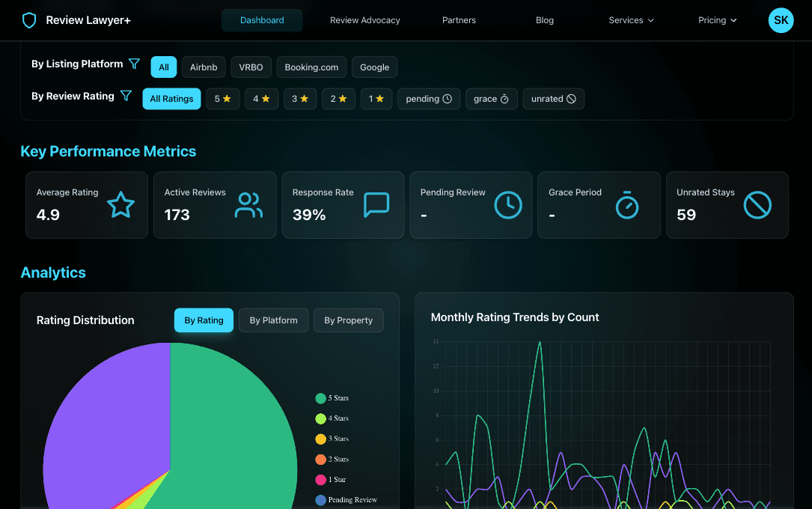Filter by Airbnb platform

click(204, 67)
